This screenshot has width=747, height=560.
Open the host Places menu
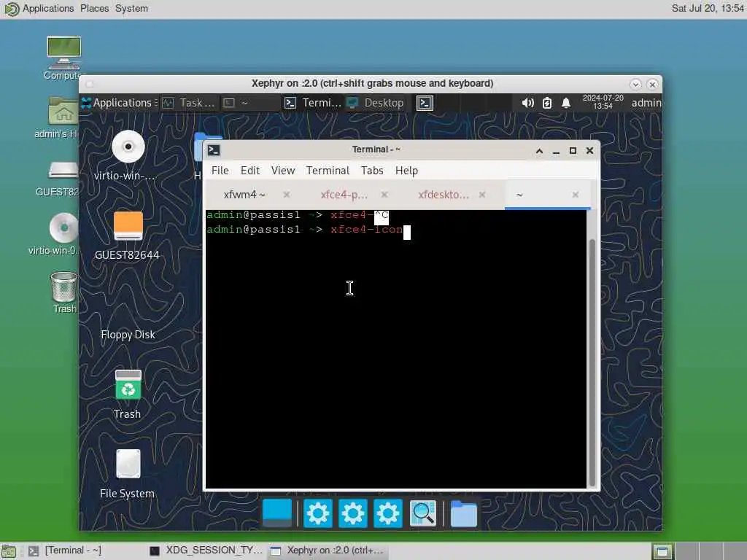pos(94,9)
